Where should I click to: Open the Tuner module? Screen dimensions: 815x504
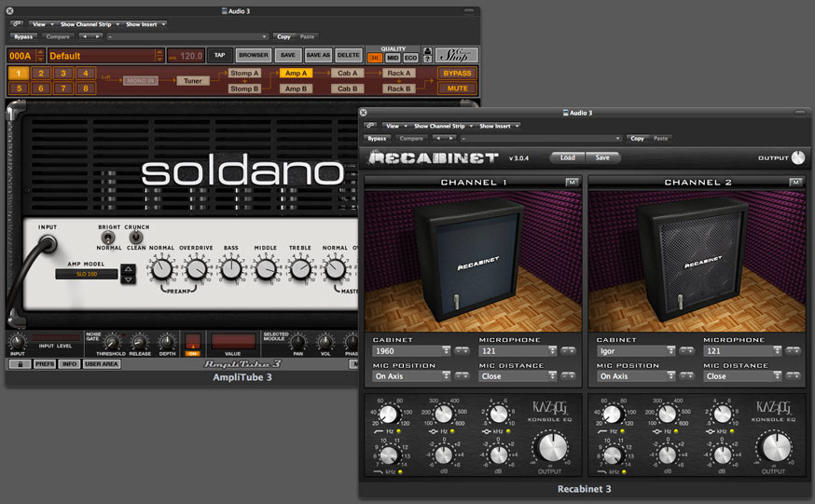pyautogui.click(x=192, y=80)
